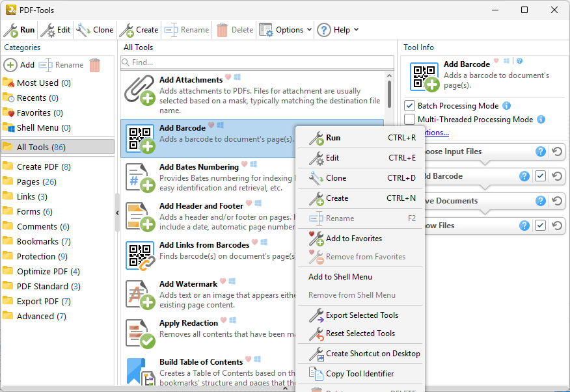Choose Run from the context menu
Image resolution: width=570 pixels, height=392 pixels.
[361, 138]
